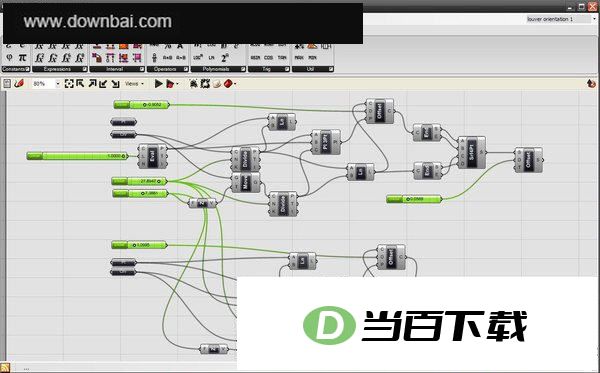The width and height of the screenshot is (600, 373).
Task: Click the RSS feed icon in status bar
Action: 5,368
